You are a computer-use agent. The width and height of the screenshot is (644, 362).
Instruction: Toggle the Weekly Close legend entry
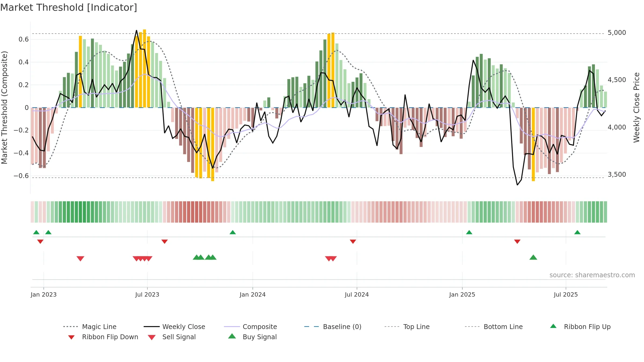click(174, 327)
